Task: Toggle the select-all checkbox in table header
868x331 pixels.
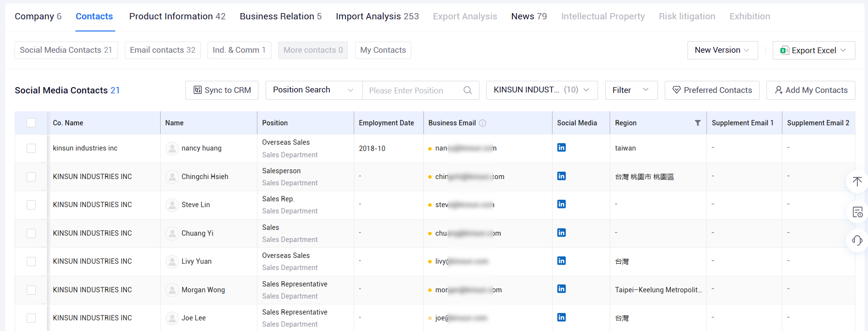Action: (x=31, y=123)
